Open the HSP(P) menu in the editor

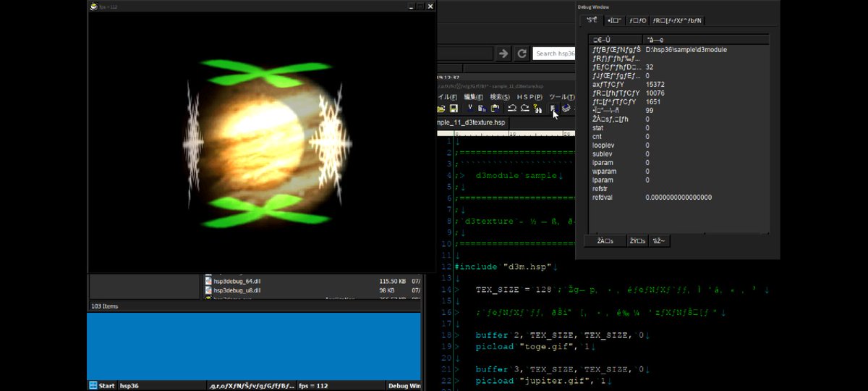tap(529, 97)
